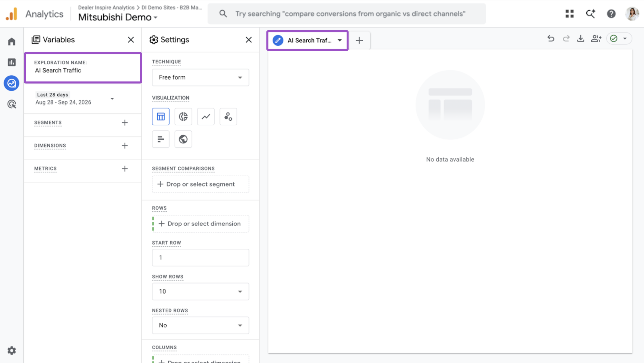Open the AI Search Traf... tab menu arrow
The height and width of the screenshot is (363, 644).
pyautogui.click(x=340, y=40)
